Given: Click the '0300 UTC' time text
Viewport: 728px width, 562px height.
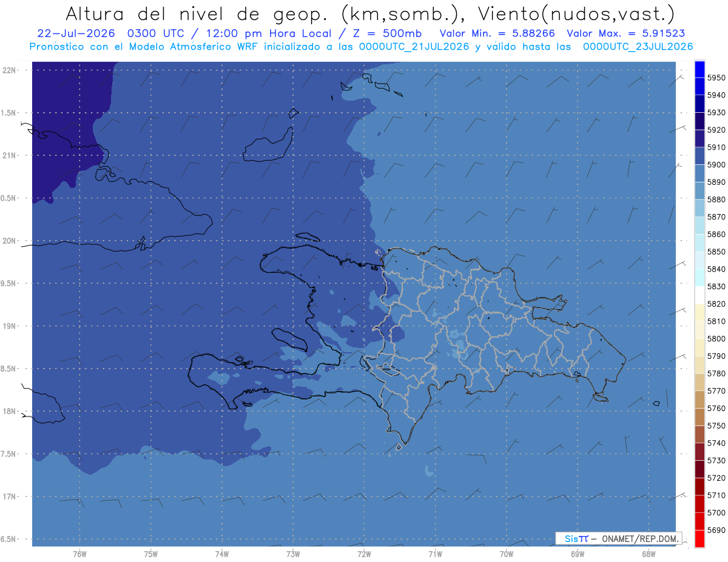Looking at the screenshot, I should (157, 33).
